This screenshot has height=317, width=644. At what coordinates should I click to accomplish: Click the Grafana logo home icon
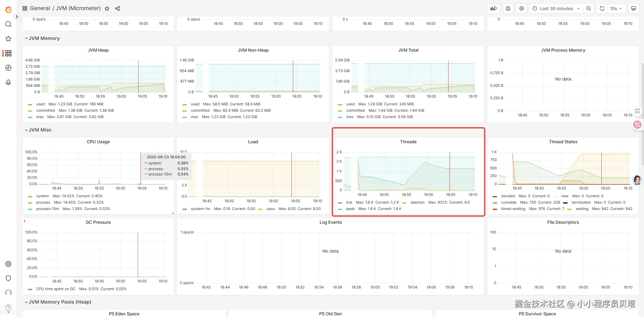pos(8,10)
